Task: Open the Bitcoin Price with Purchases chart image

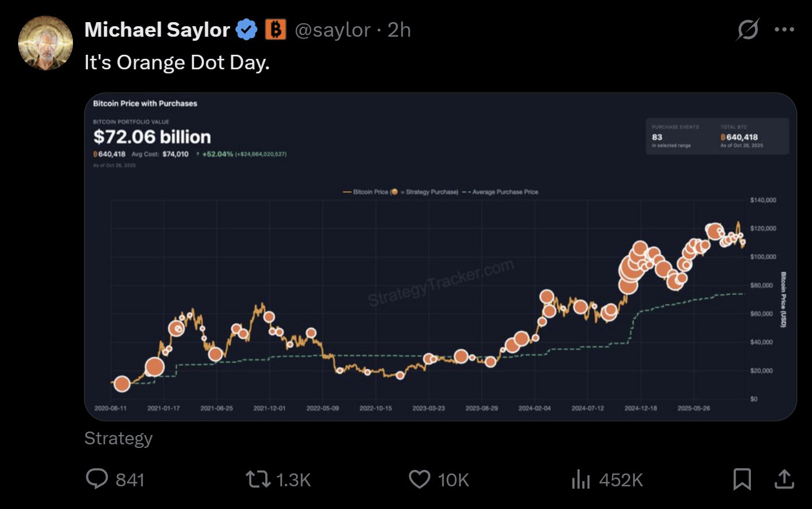Action: 440,256
